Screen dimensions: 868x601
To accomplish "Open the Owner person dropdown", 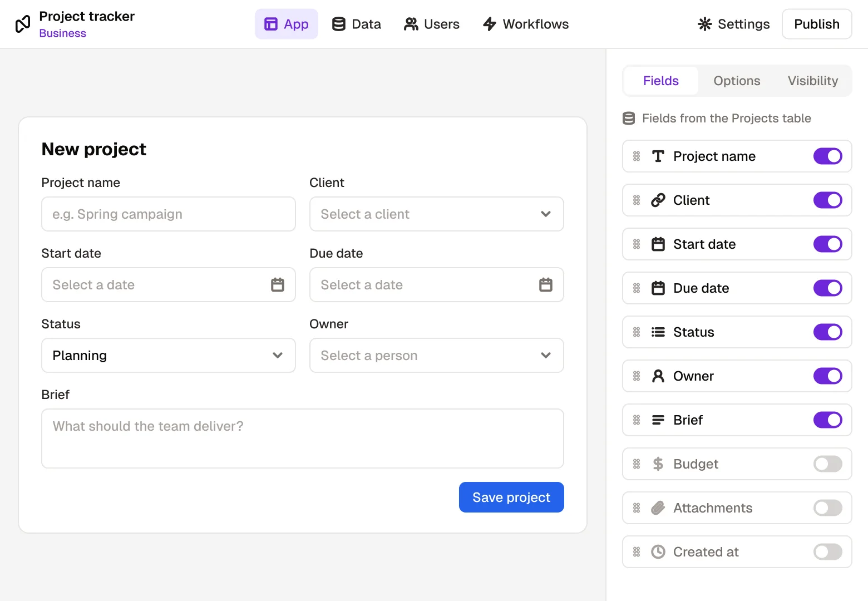I will pyautogui.click(x=437, y=356).
